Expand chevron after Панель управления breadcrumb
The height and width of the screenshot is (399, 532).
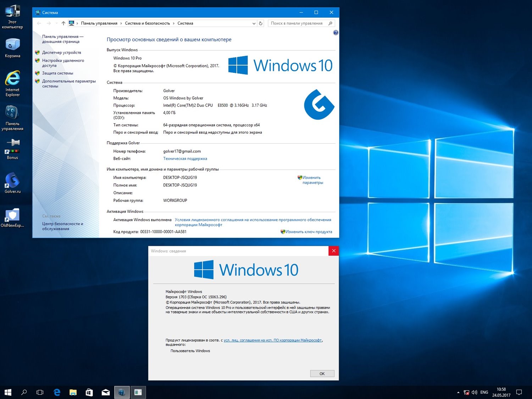(x=121, y=23)
